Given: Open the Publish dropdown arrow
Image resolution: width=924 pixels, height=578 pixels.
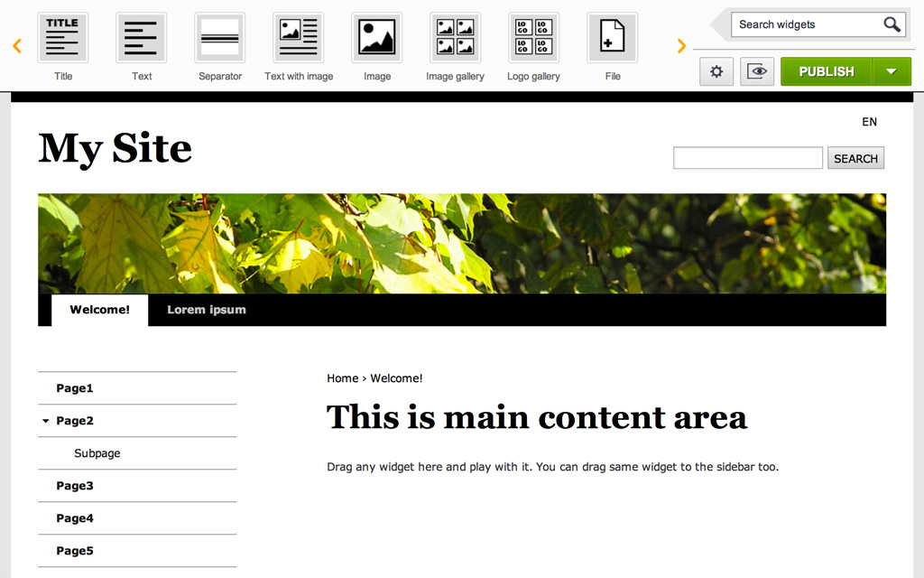Looking at the screenshot, I should 892,71.
